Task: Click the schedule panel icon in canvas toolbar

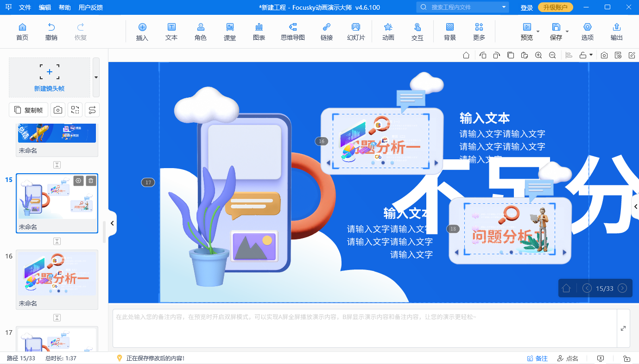Action: (618, 55)
